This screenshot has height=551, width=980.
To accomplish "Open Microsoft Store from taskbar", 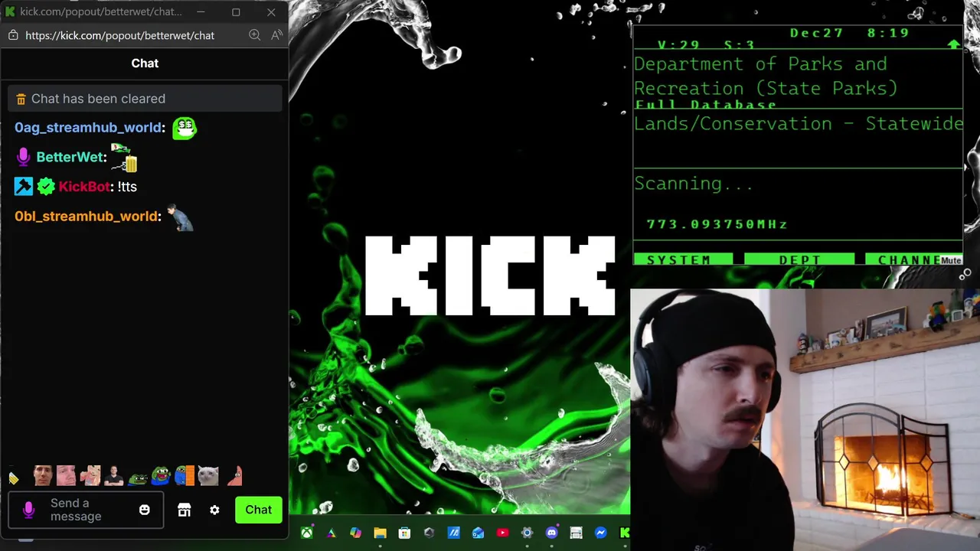I will [404, 533].
